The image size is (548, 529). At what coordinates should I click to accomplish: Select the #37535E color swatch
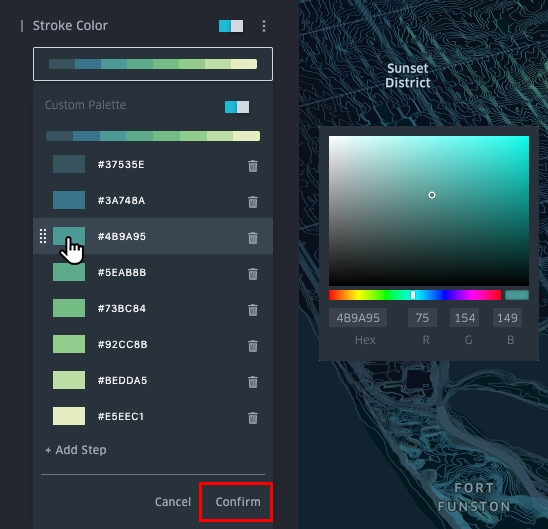pyautogui.click(x=69, y=164)
